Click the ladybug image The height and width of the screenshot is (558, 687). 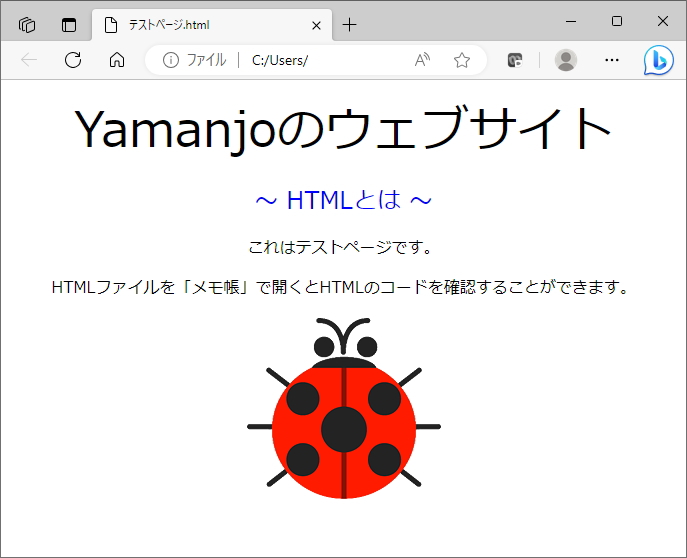tap(344, 408)
